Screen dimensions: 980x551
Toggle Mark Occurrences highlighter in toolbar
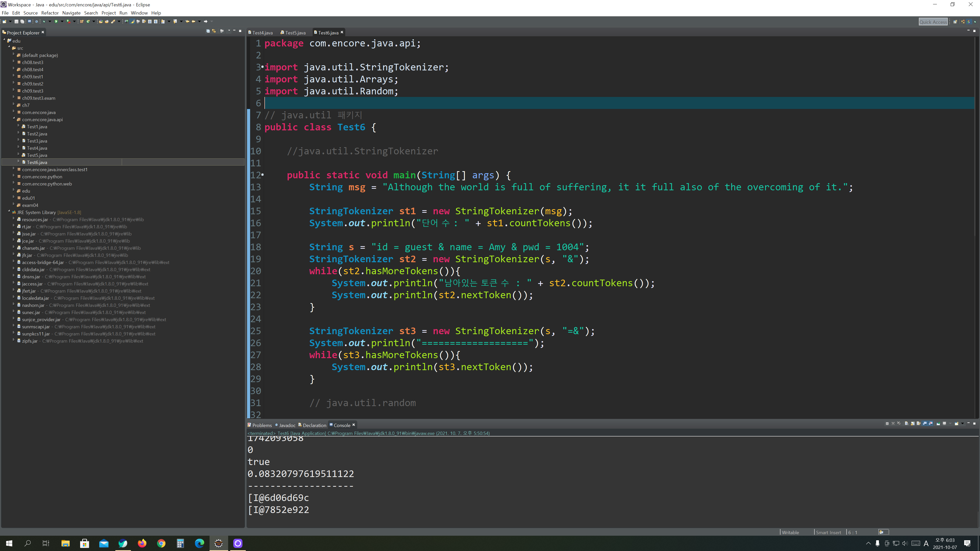click(132, 21)
